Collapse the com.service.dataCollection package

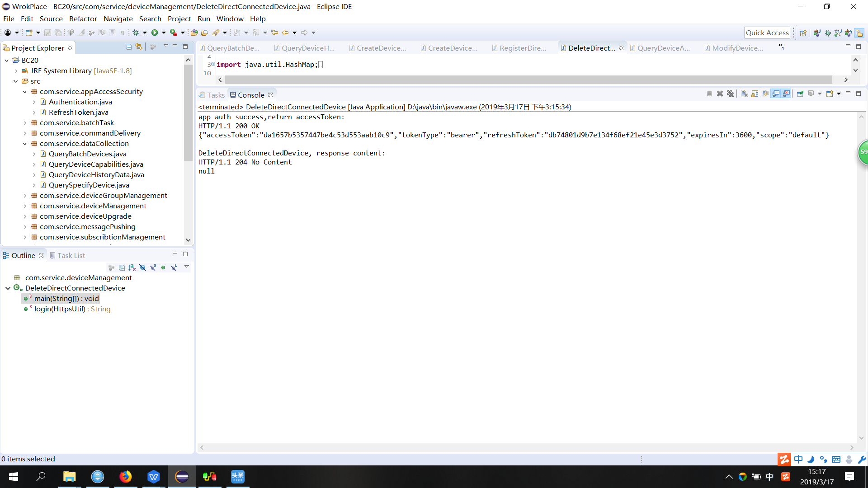pyautogui.click(x=25, y=144)
